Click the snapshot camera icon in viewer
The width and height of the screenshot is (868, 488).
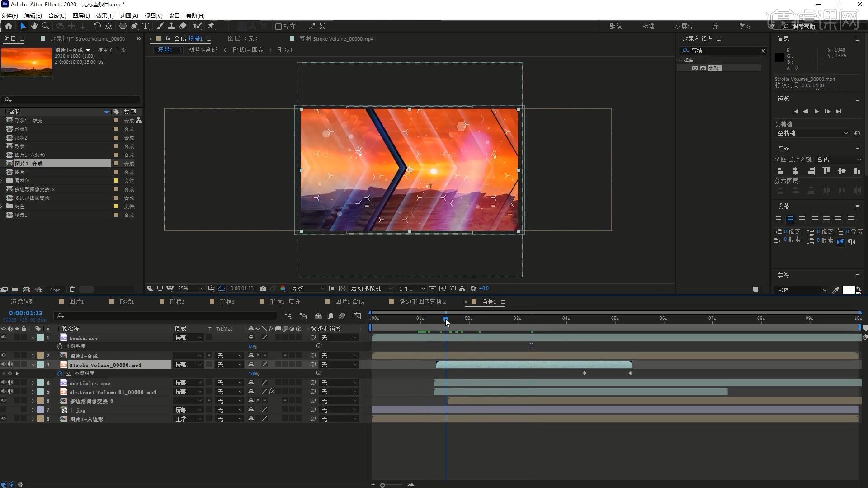[x=263, y=288]
